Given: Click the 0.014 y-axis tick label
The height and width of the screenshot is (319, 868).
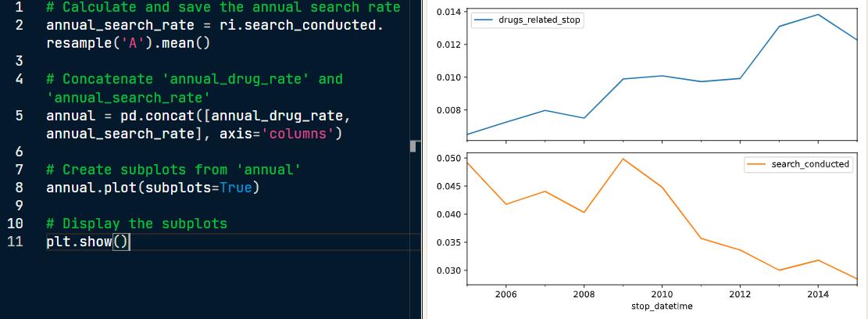Looking at the screenshot, I should 450,12.
